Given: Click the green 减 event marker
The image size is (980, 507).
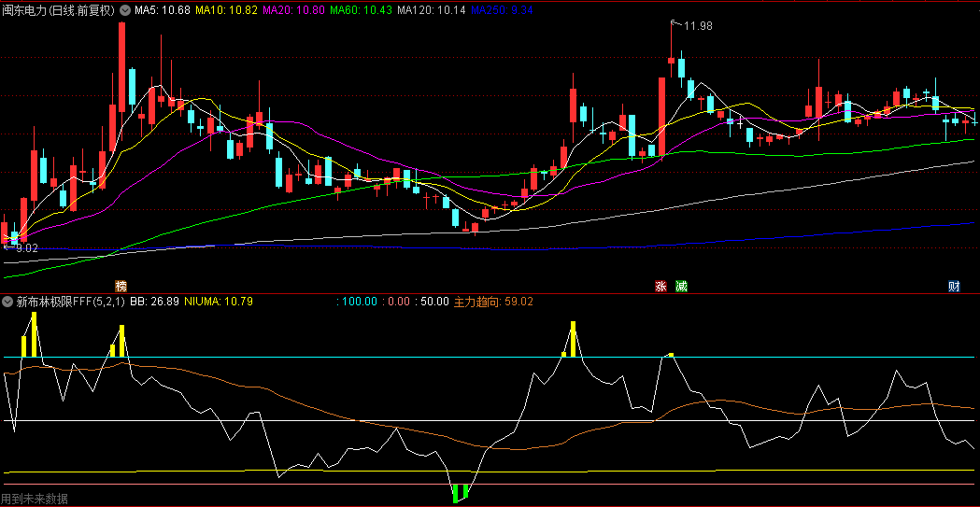Looking at the screenshot, I should (681, 286).
